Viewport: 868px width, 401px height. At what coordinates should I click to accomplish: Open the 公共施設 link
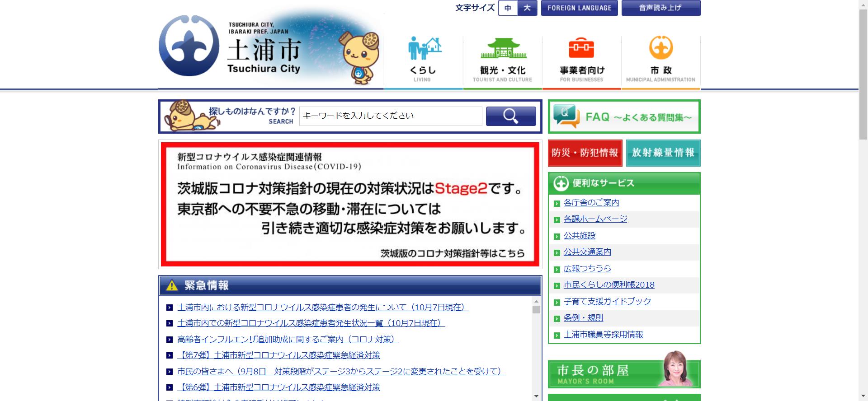point(580,236)
